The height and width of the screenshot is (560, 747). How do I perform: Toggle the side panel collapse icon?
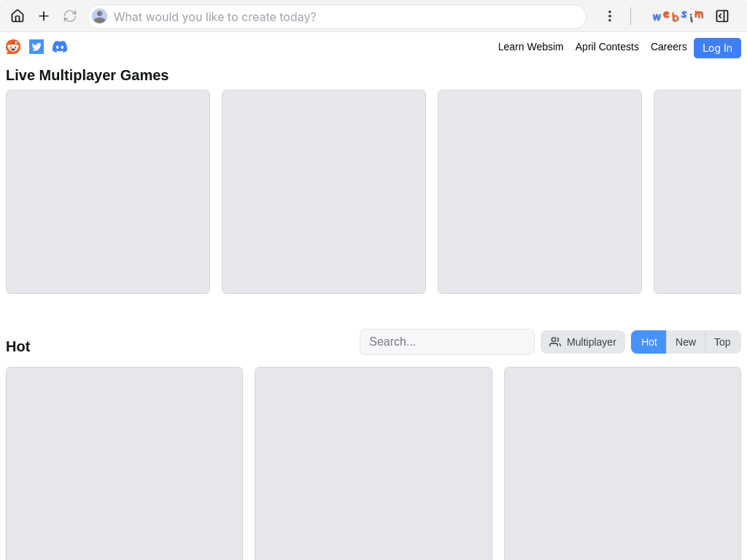722,16
